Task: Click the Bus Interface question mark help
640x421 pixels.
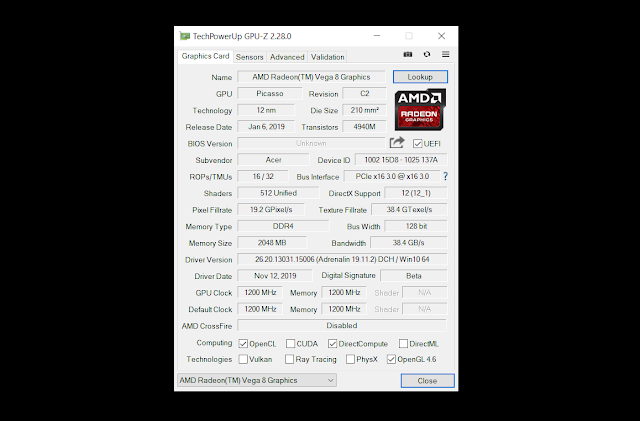Action: (445, 176)
